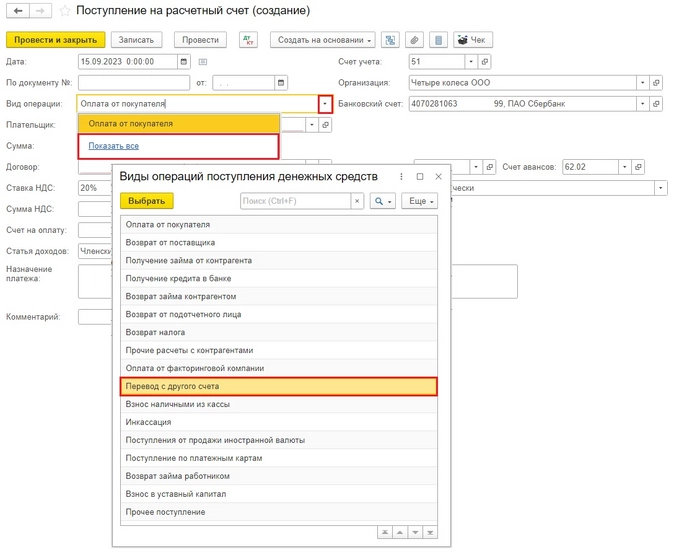Select Перевод с другого счета row

click(279, 386)
